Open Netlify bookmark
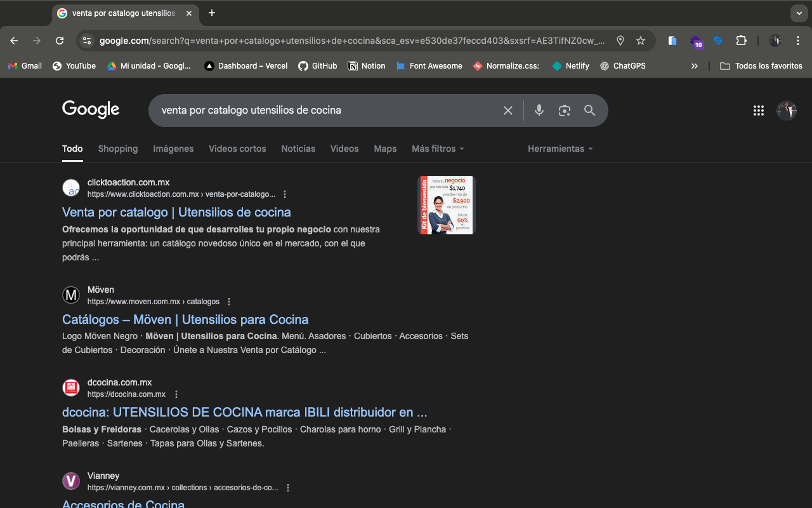812x508 pixels. click(570, 65)
